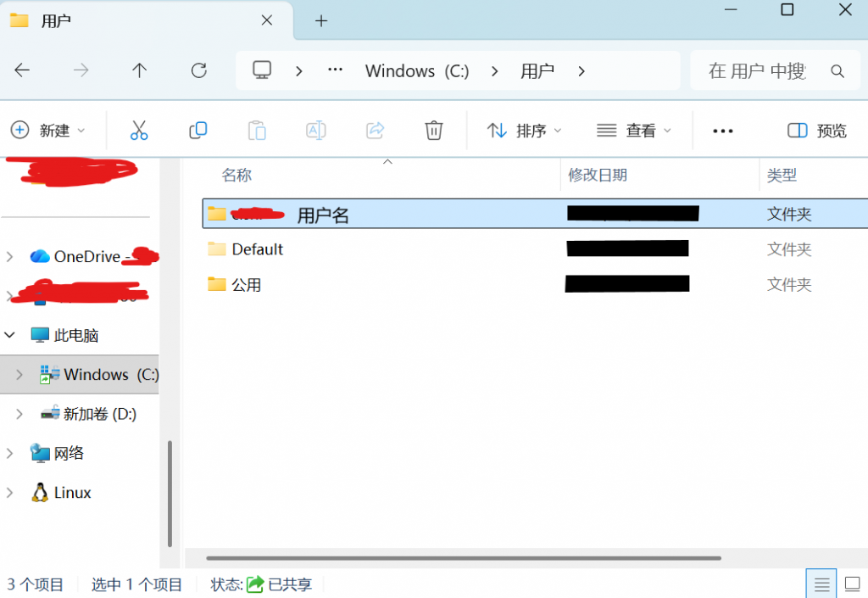
Task: Click the Copy icon in toolbar
Action: (198, 130)
